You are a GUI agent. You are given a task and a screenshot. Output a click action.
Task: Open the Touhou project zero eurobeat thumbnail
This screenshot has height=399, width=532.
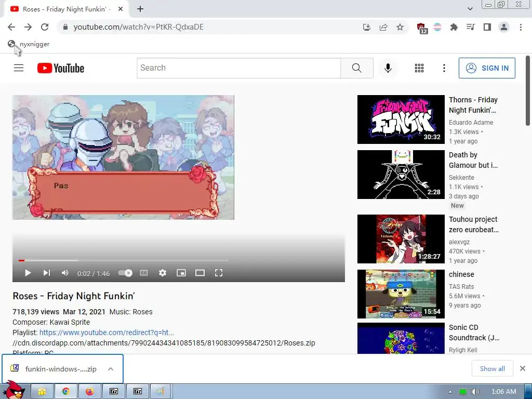401,239
